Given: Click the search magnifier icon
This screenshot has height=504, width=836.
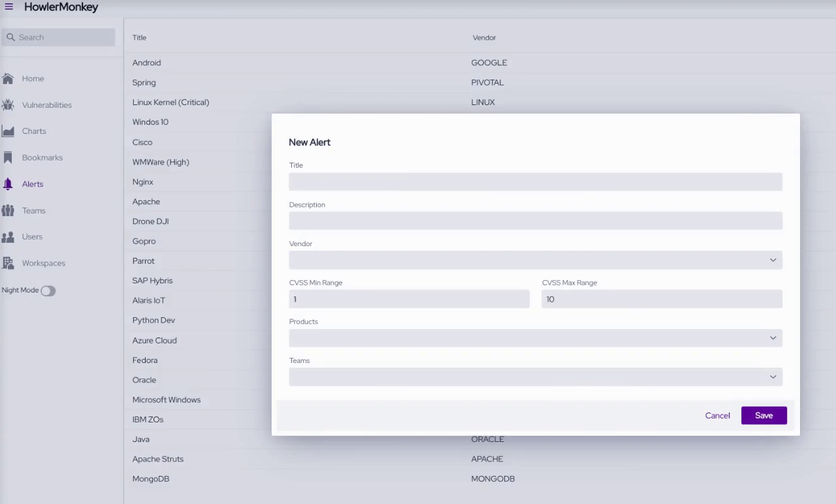Looking at the screenshot, I should click(10, 37).
